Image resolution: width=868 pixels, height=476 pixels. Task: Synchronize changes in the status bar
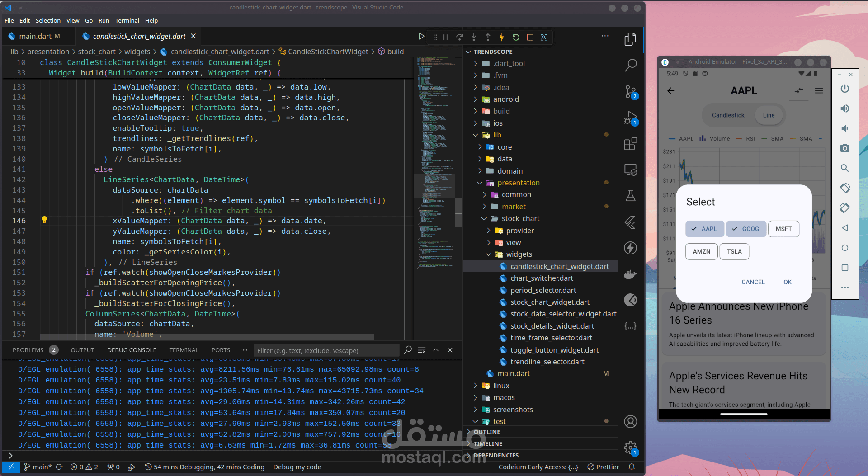click(59, 467)
